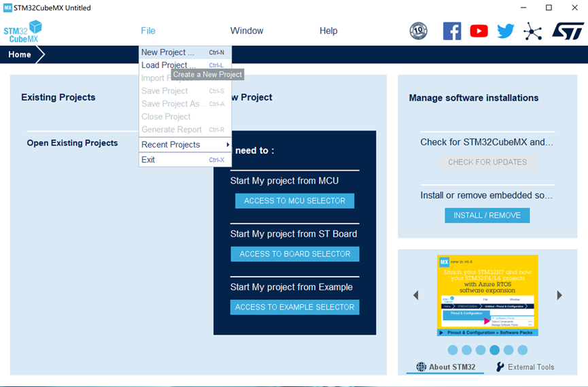
Task: Click ACCESS TO BOARD SELECTOR button
Action: (x=295, y=254)
